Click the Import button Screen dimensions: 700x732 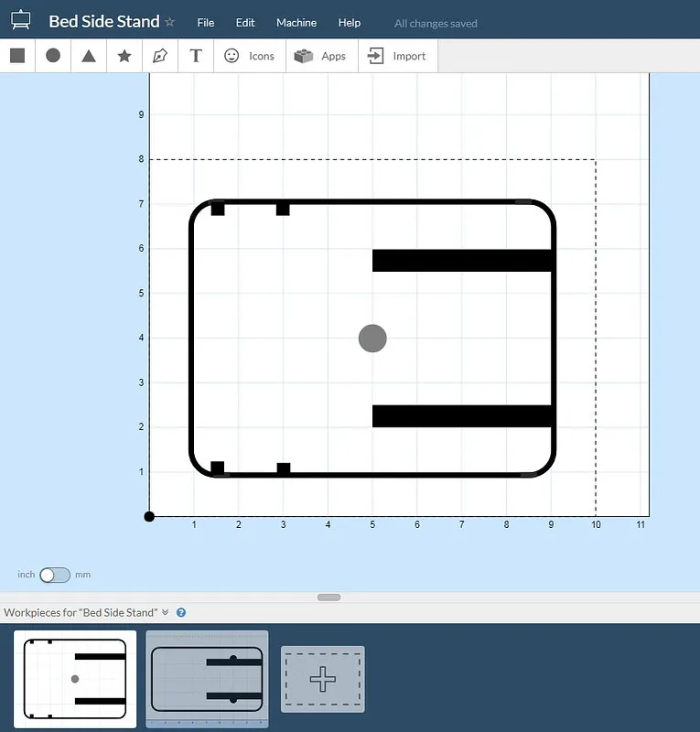click(x=397, y=56)
